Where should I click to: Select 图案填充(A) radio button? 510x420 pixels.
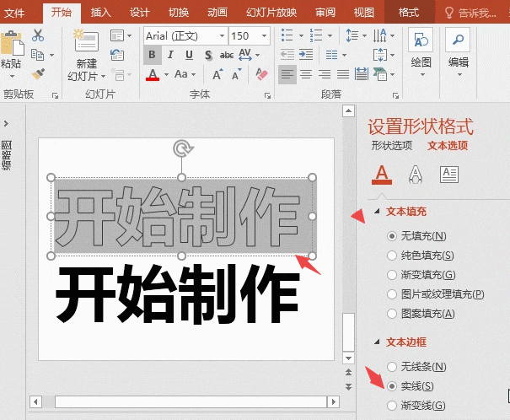[392, 314]
